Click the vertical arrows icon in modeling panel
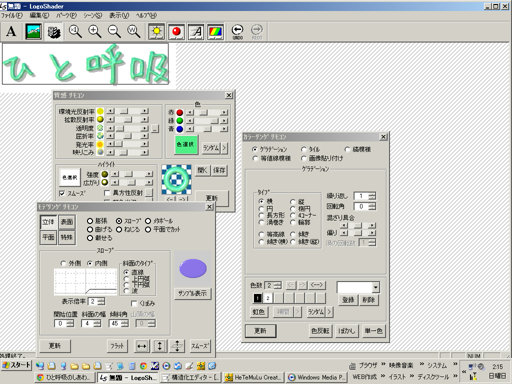Viewport: 512px width, 384px height. [x=160, y=346]
